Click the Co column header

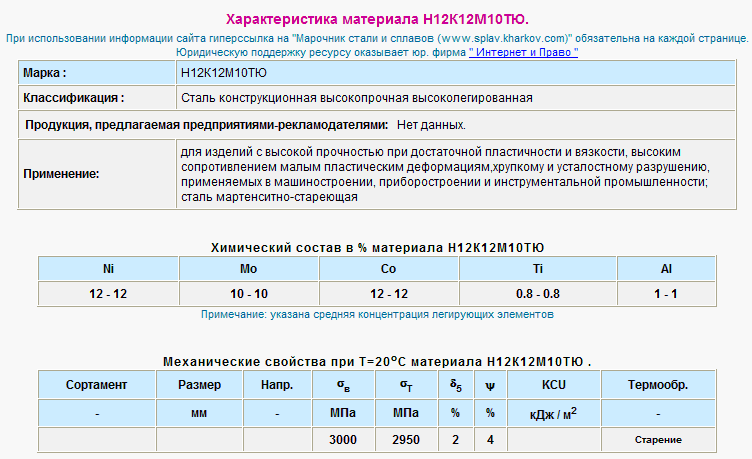click(x=389, y=269)
